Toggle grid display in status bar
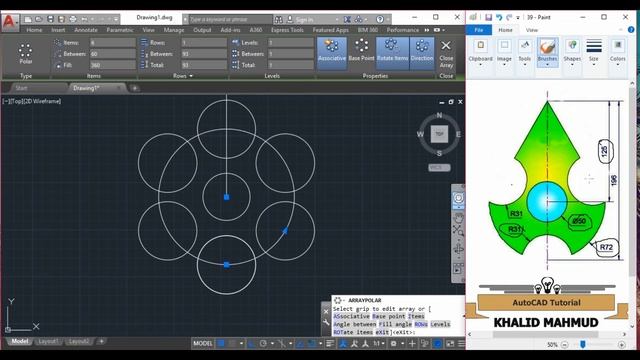 [x=221, y=344]
